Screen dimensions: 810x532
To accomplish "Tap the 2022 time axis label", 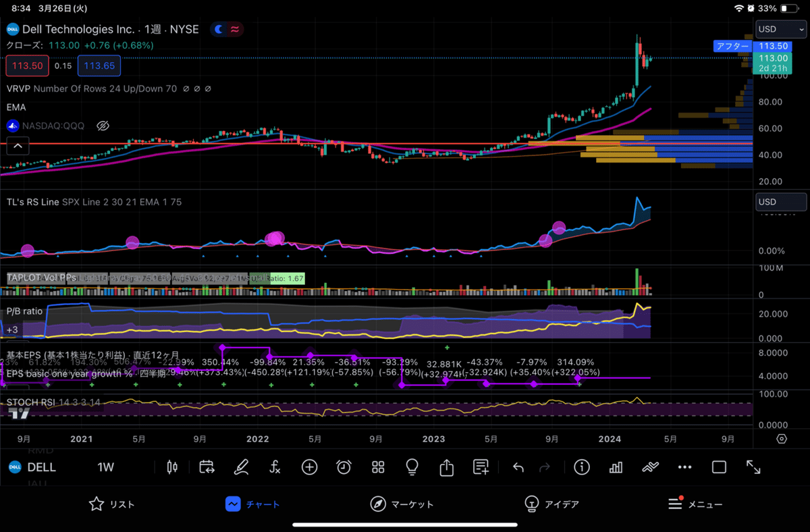I will tap(258, 439).
